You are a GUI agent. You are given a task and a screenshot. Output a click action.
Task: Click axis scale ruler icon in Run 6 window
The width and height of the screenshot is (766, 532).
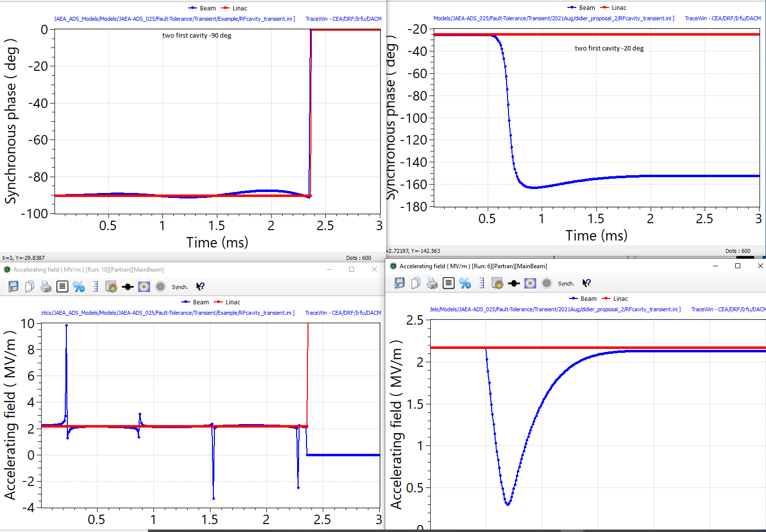click(482, 283)
